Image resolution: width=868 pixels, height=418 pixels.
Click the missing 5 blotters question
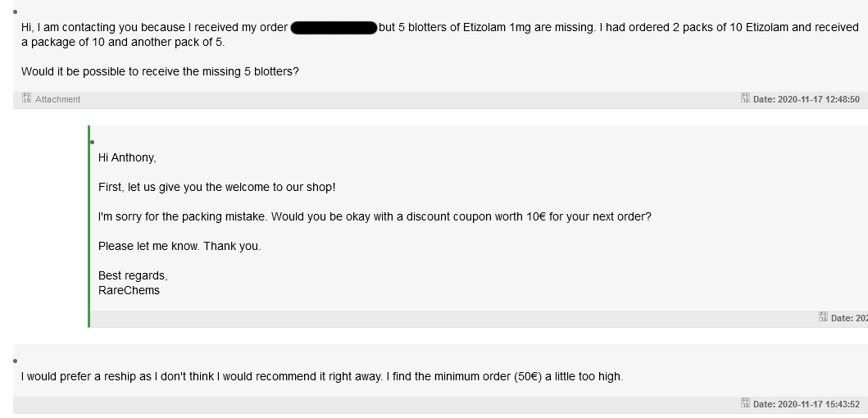pyautogui.click(x=160, y=71)
